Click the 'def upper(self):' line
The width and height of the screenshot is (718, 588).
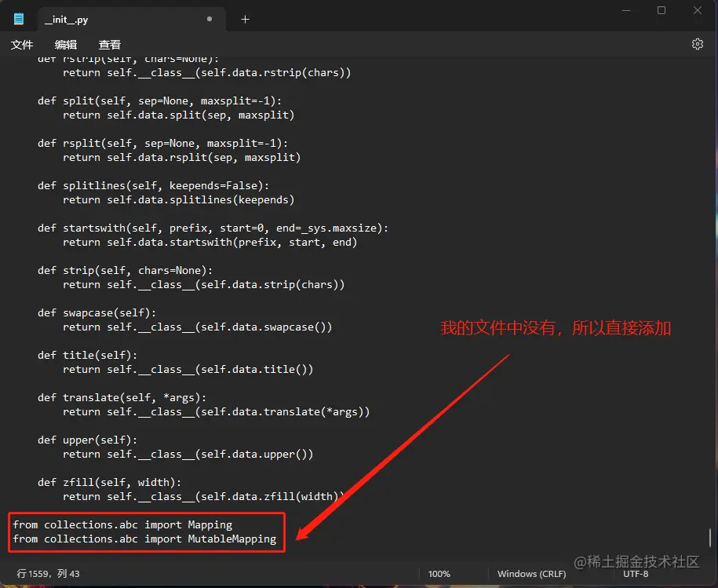click(x=87, y=440)
